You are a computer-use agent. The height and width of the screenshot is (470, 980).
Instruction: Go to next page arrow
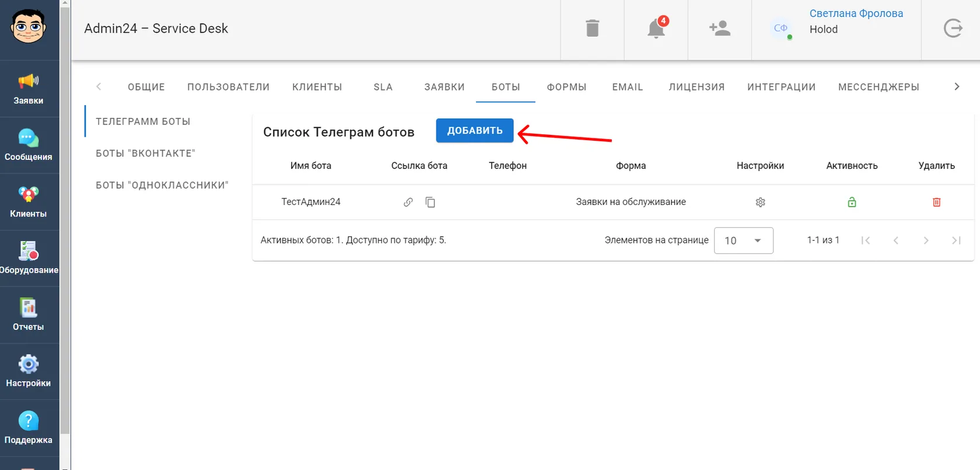point(926,241)
